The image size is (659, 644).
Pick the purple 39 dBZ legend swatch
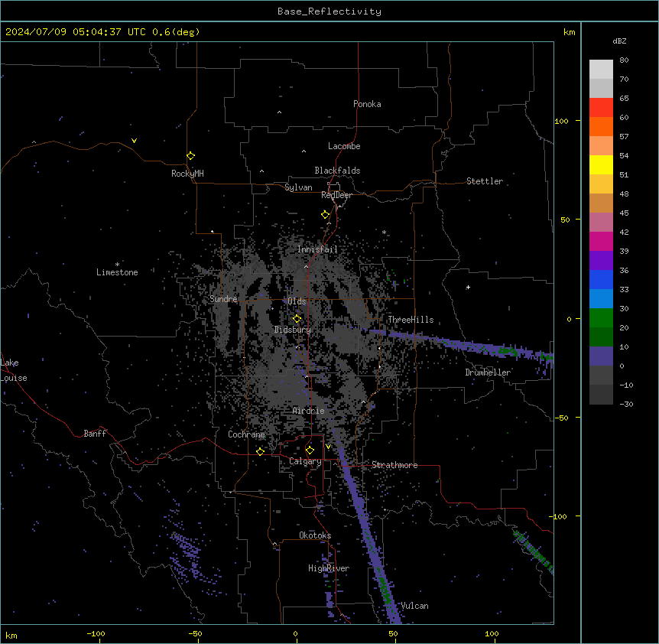(x=601, y=260)
